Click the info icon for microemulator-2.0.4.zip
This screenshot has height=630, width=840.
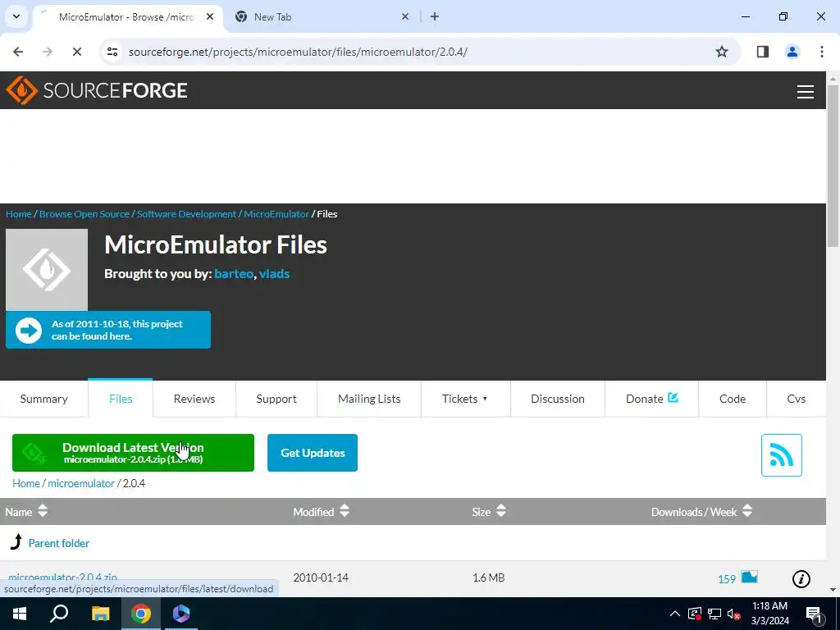801,578
